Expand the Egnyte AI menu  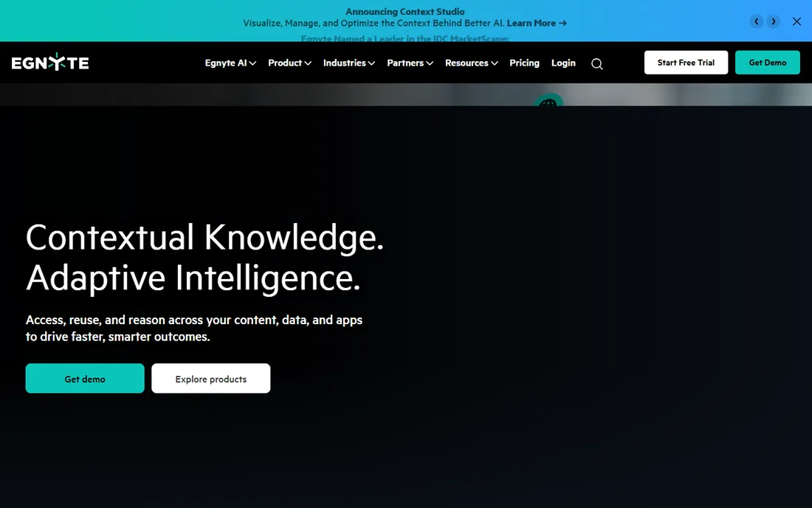230,63
